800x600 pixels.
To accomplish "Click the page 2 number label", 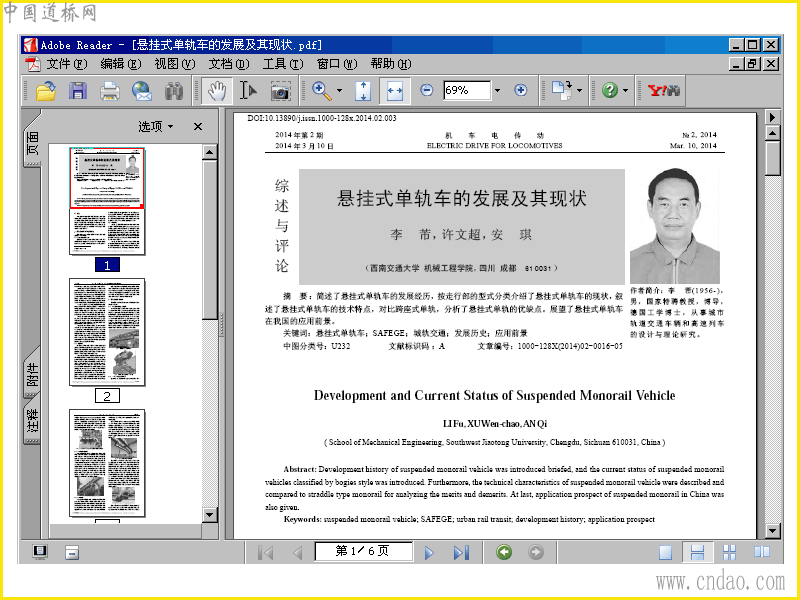I will (x=107, y=396).
